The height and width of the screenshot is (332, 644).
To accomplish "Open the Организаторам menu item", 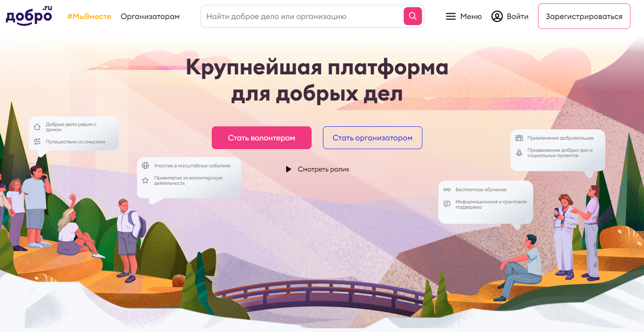I will pos(150,17).
